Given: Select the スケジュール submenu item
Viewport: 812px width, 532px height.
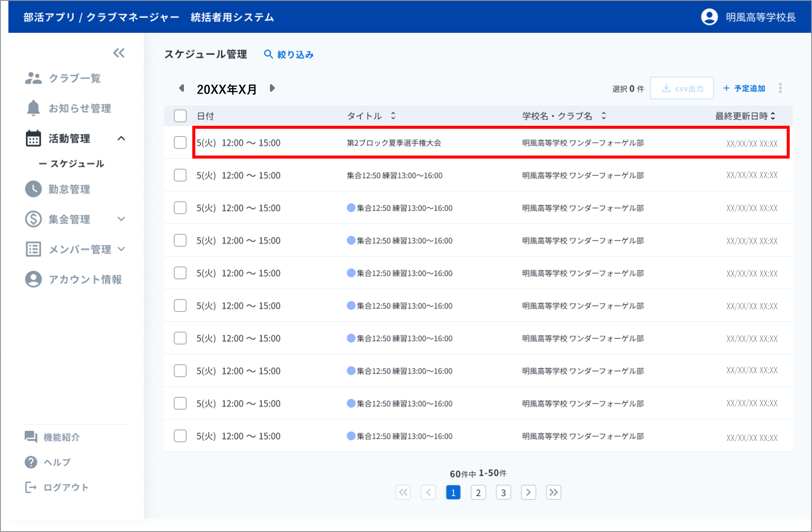Looking at the screenshot, I should click(x=77, y=164).
